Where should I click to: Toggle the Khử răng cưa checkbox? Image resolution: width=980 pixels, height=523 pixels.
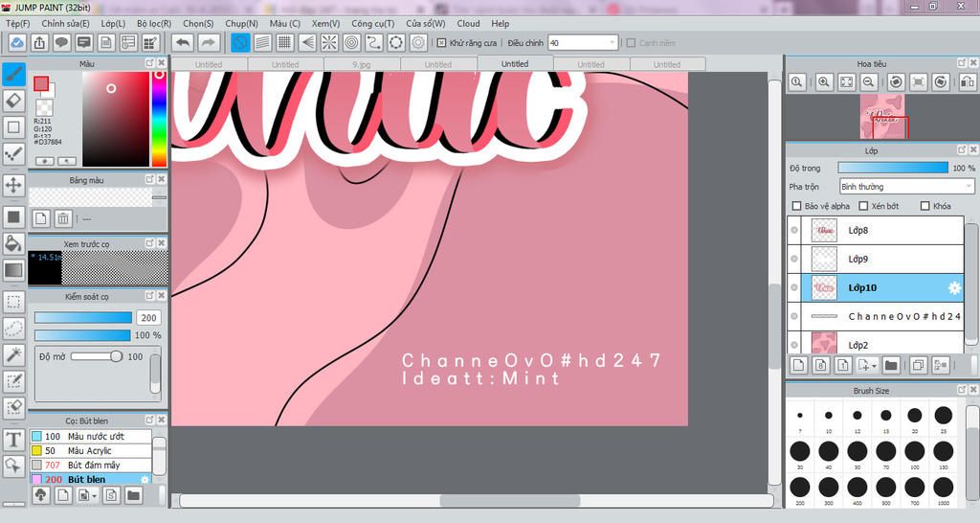441,43
